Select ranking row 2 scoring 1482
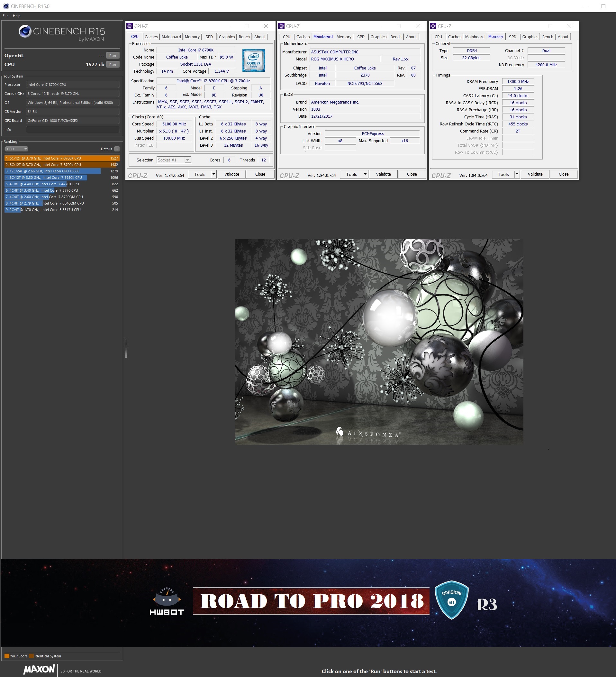Viewport: 616px width, 677px height. click(x=62, y=165)
